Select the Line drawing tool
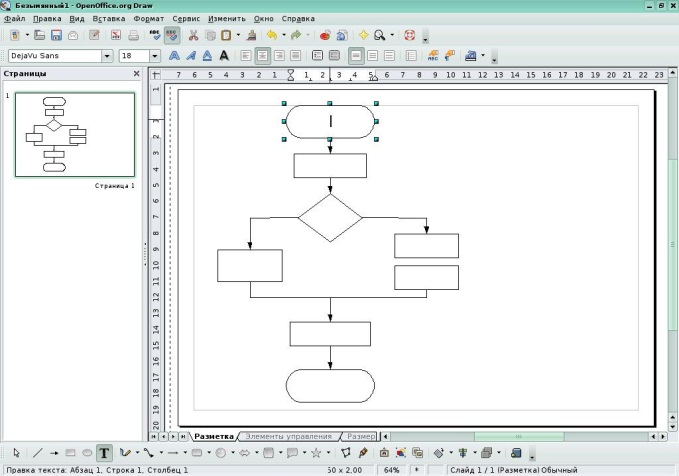Screen dimensions: 679x476 [x=38, y=453]
